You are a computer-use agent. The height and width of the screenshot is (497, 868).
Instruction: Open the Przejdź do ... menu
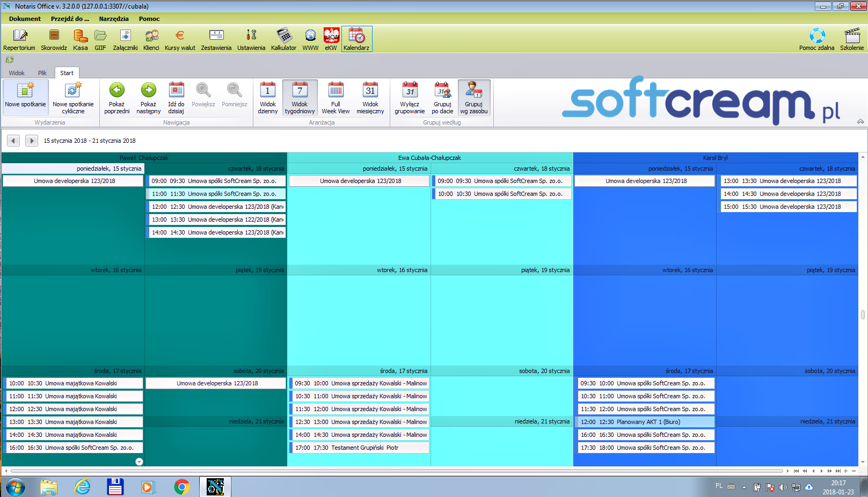click(70, 19)
